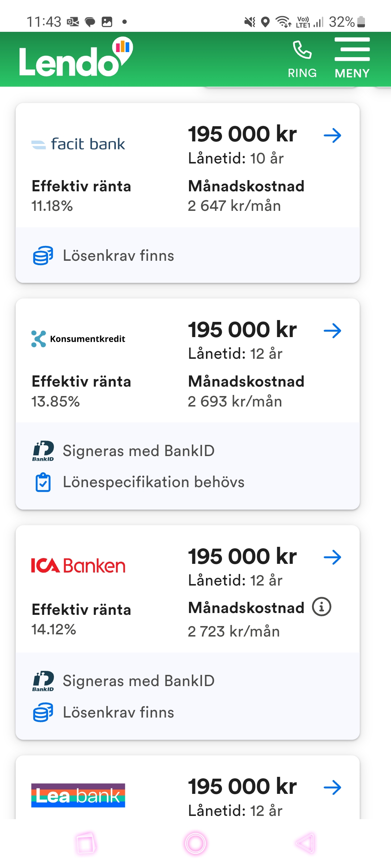This screenshot has height=868, width=391.
Task: Tap facit bank Lösenkrav coins icon
Action: 43,256
